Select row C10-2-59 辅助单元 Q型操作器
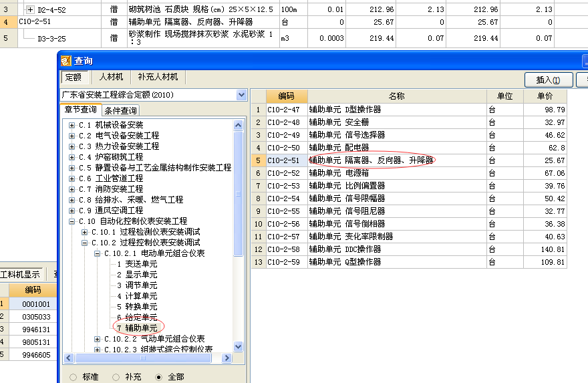The image size is (588, 383). tap(409, 262)
